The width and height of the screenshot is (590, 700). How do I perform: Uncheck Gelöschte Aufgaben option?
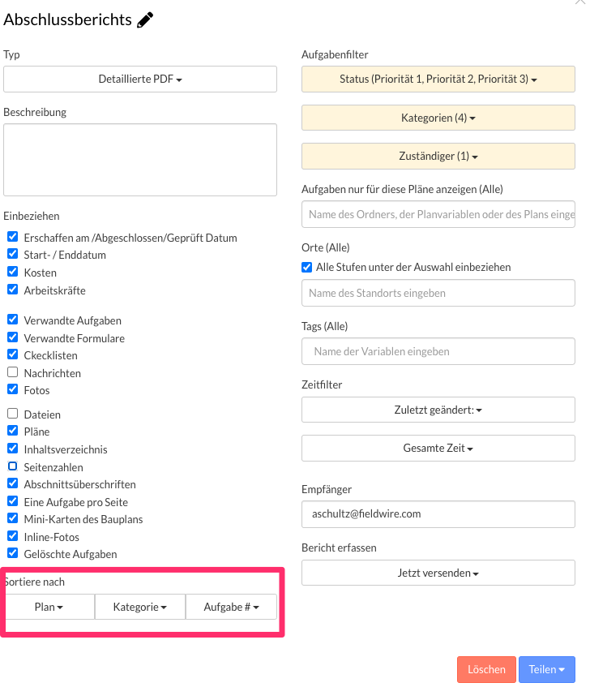[x=13, y=554]
